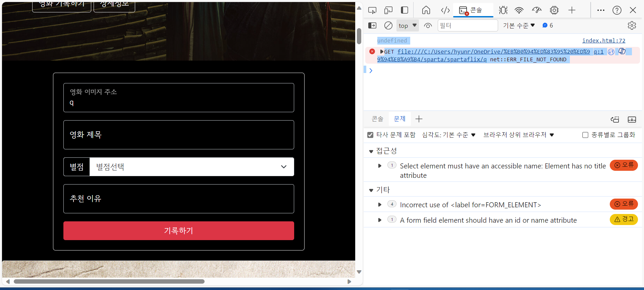644x290 pixels.
Task: Enable the group by kind checkbox
Action: 585,135
